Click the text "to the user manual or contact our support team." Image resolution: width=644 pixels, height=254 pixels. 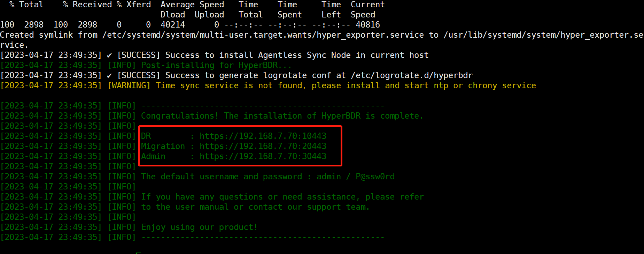pos(255,207)
